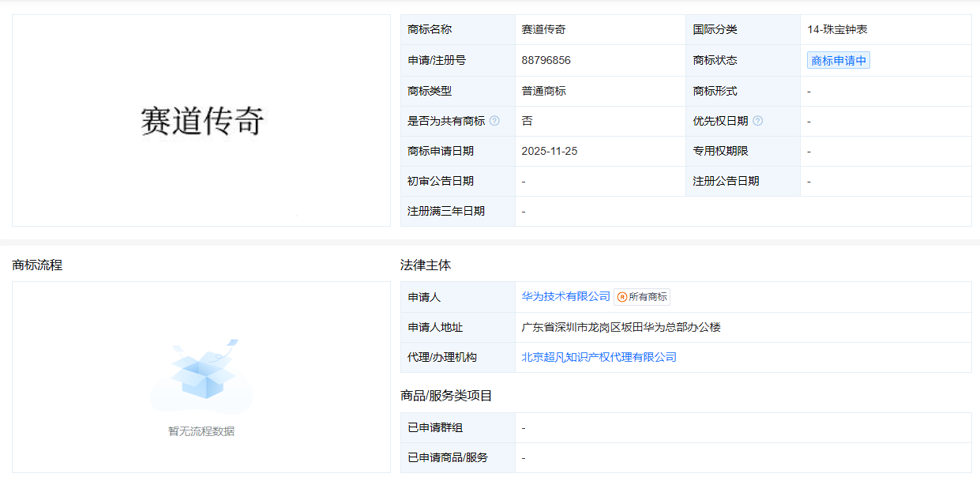980x485 pixels.
Task: Click the 商标申请中 status badge
Action: coord(839,61)
